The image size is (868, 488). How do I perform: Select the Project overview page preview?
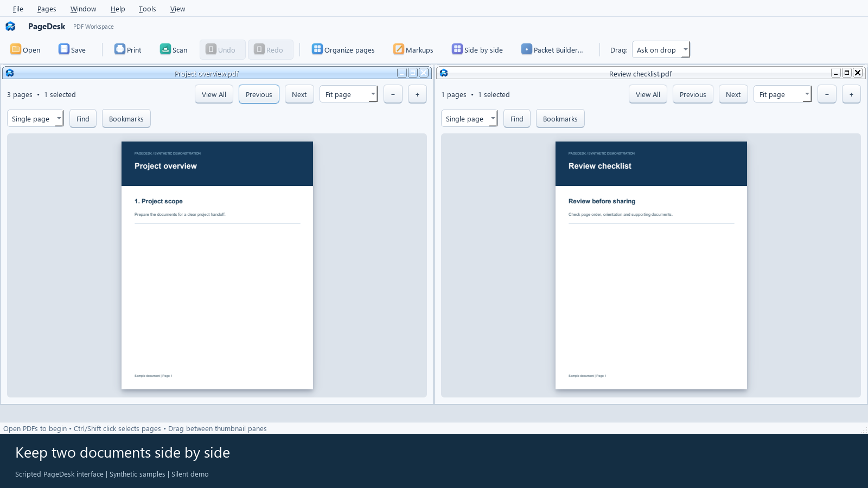(217, 265)
